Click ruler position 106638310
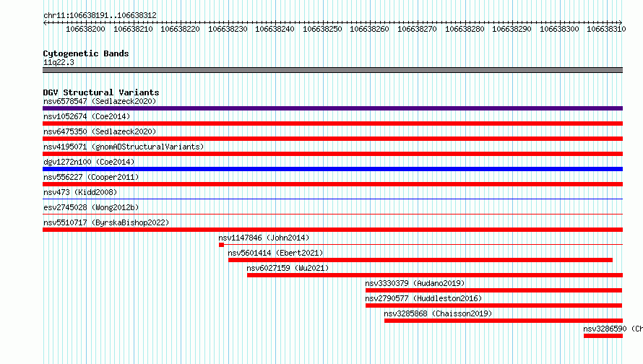The image size is (643, 364). pyautogui.click(x=606, y=29)
